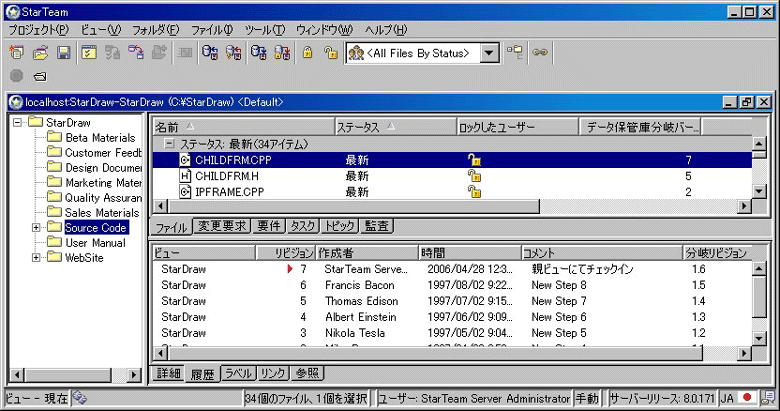
Task: Click the first database Check In icon
Action: click(x=210, y=52)
